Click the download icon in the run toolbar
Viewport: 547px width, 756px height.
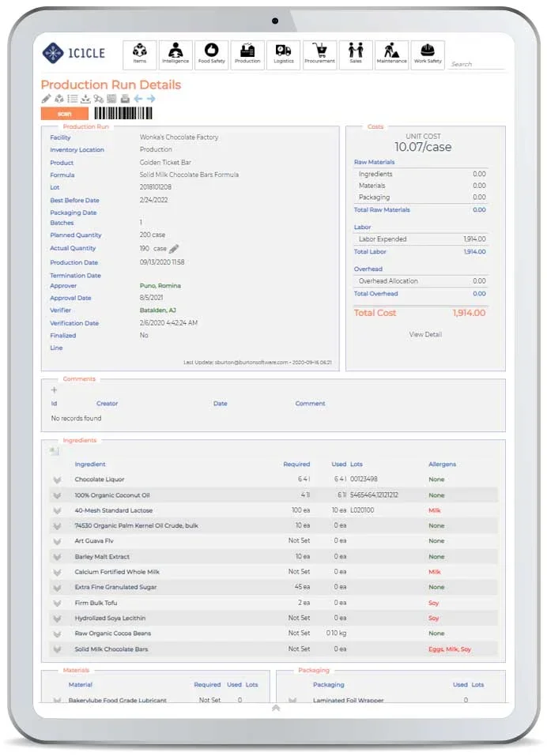click(x=85, y=99)
